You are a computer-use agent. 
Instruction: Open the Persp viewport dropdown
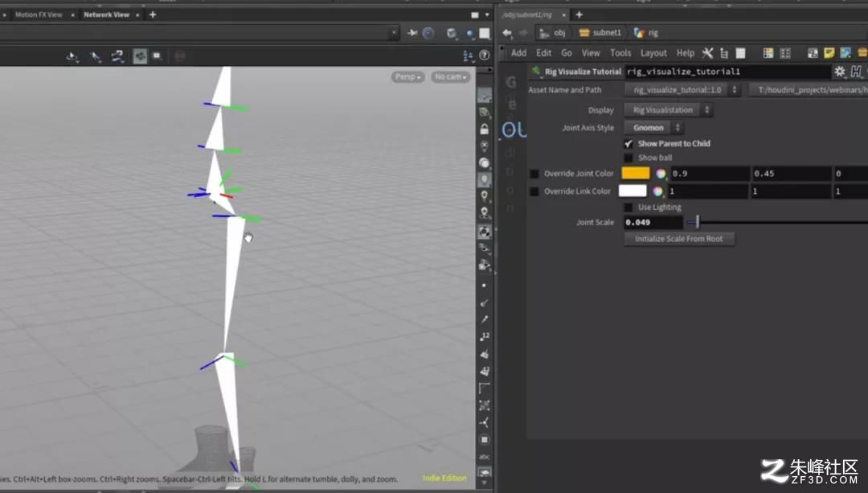coord(408,77)
